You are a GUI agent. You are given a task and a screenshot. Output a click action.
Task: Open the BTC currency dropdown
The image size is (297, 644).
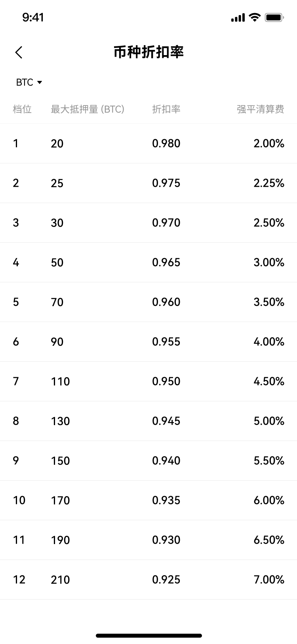29,82
